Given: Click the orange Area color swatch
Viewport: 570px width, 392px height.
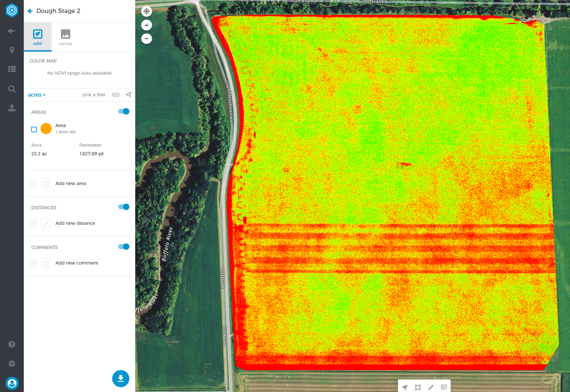Looking at the screenshot, I should tap(46, 129).
